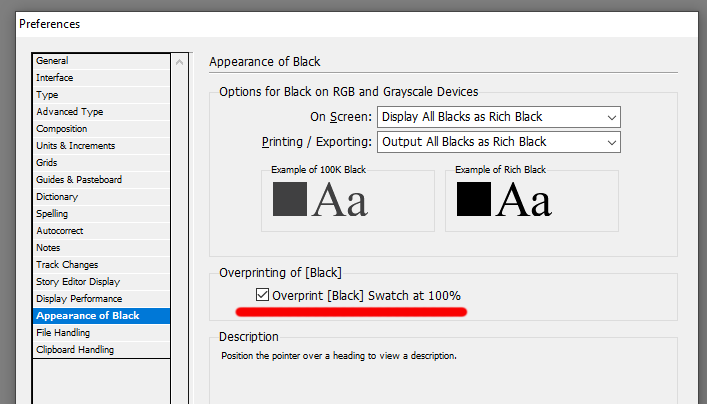Image resolution: width=707 pixels, height=404 pixels.
Task: Click the sidebar scroll up arrow
Action: (x=179, y=61)
